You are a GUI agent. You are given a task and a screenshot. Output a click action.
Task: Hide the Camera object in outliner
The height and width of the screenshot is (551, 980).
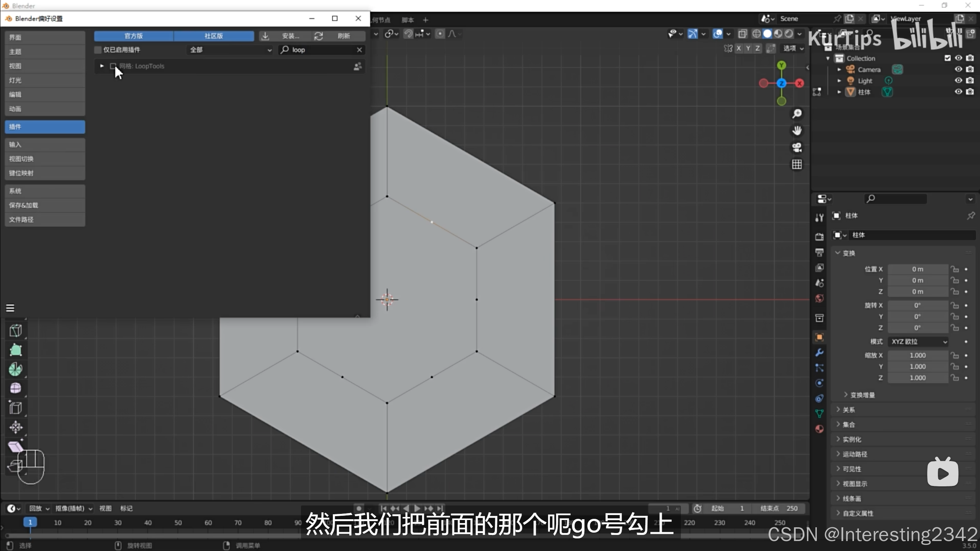click(958, 69)
